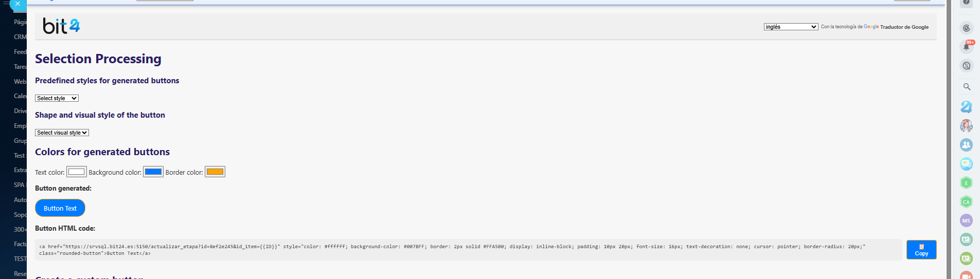Click the generated Button Text link
Image resolution: width=980 pixels, height=279 pixels.
click(x=60, y=208)
